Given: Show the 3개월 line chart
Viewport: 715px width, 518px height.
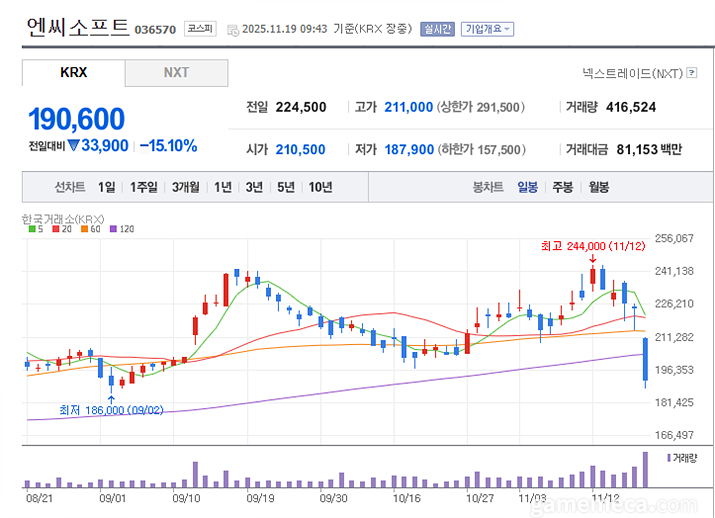Looking at the screenshot, I should click(x=186, y=187).
